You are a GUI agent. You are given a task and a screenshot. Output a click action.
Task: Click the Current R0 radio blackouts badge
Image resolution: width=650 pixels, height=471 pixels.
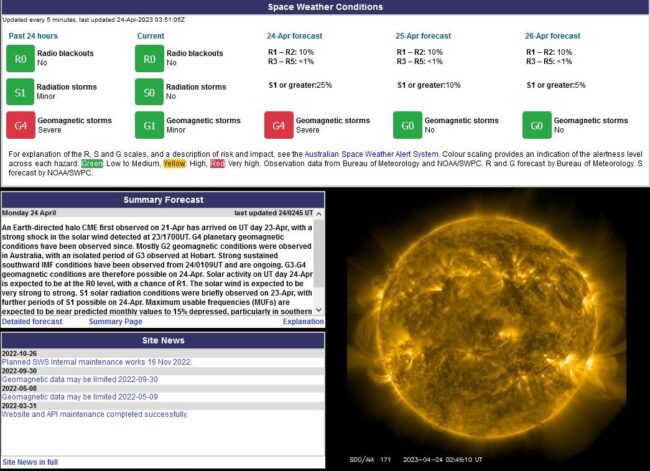pyautogui.click(x=149, y=59)
